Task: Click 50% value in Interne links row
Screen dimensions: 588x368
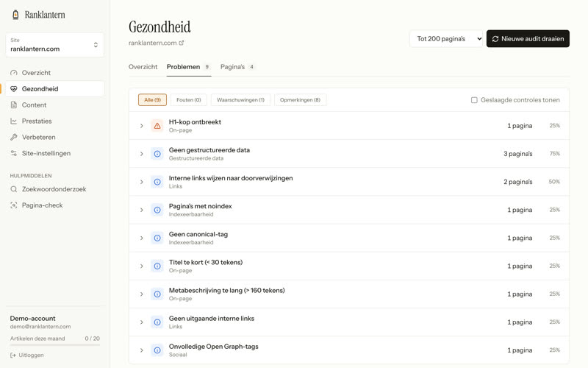Action: [x=554, y=182]
